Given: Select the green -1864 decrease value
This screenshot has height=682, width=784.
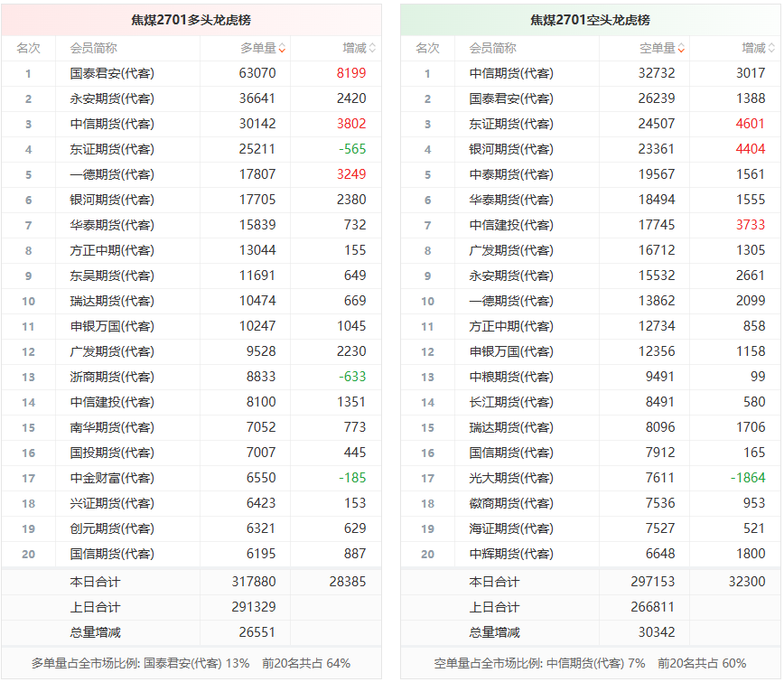Looking at the screenshot, I should coord(748,478).
